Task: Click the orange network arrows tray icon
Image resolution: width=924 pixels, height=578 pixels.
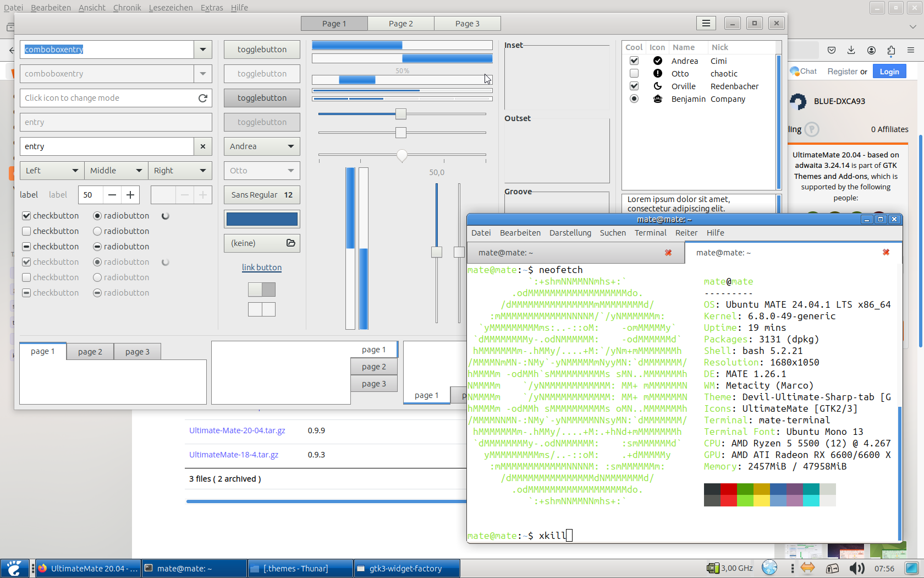Action: pyautogui.click(x=807, y=568)
